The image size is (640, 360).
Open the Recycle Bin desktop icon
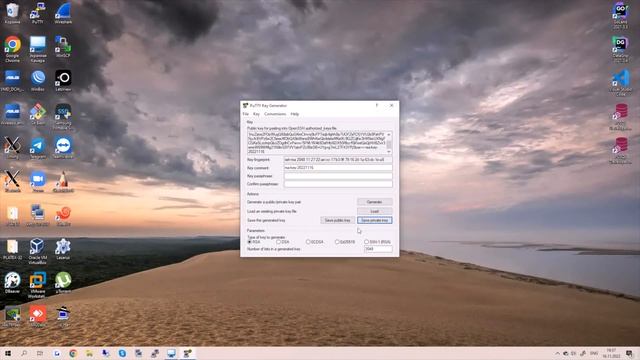pos(12,13)
